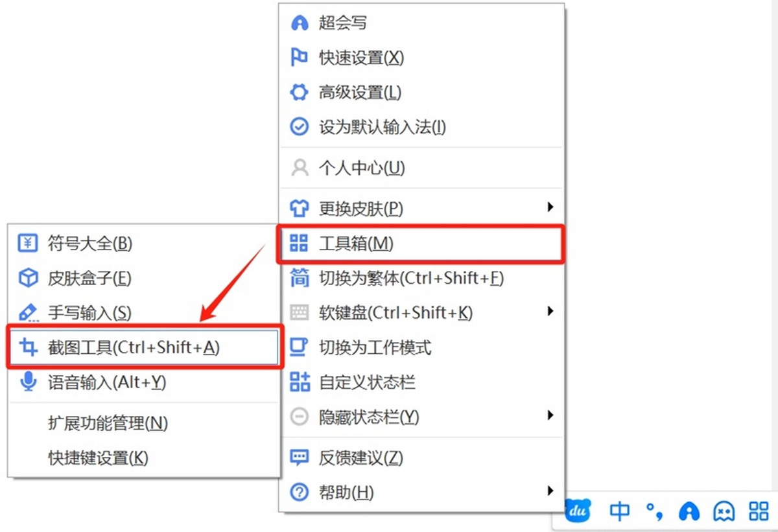This screenshot has width=778, height=532.
Task: Open 高级设置(L) menu entry
Action: 421,93
